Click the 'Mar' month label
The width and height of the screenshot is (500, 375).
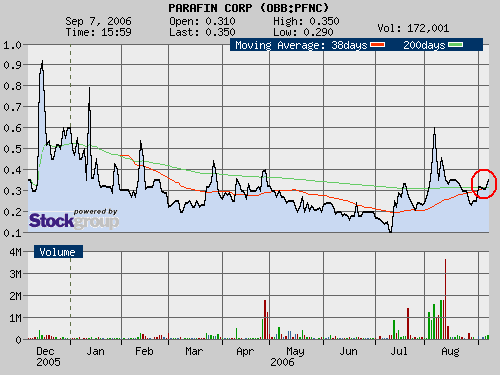point(194,351)
